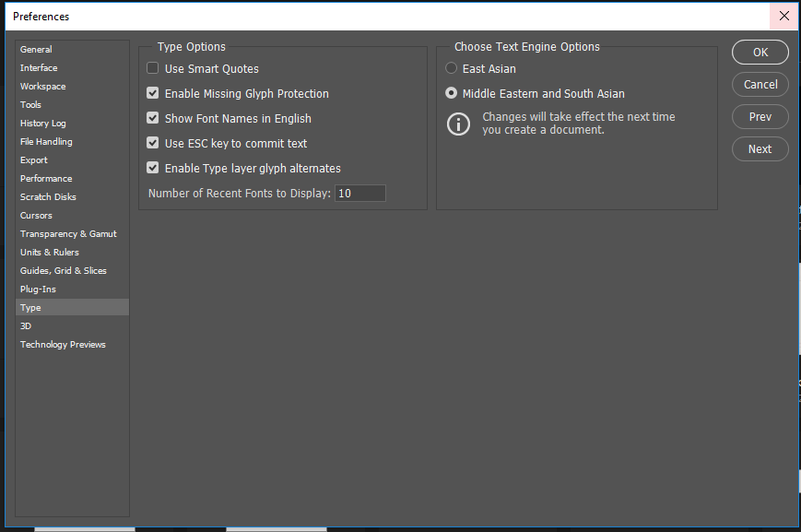Screen dimensions: 801x532
Task: Uncheck Enable Missing Glyph Protection
Action: (x=153, y=93)
